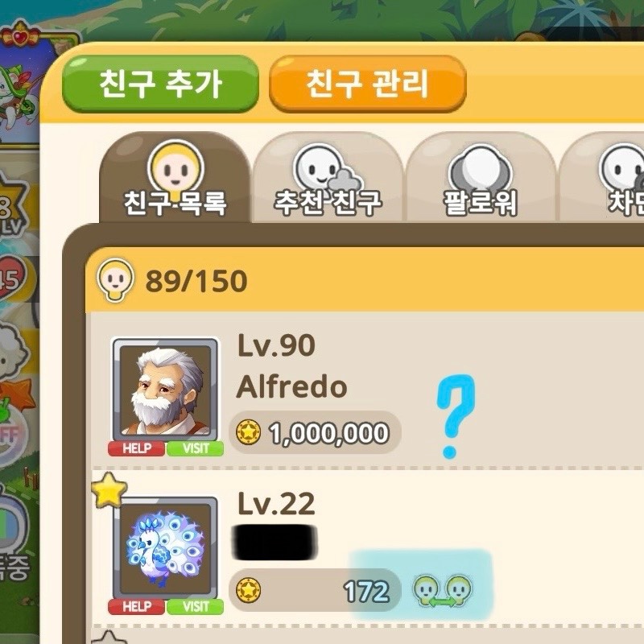
Task: Click VISIT under the peacock avatar
Action: coord(196,607)
